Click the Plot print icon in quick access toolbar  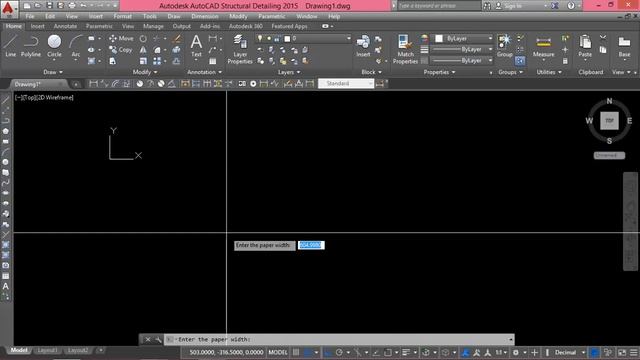[72, 6]
